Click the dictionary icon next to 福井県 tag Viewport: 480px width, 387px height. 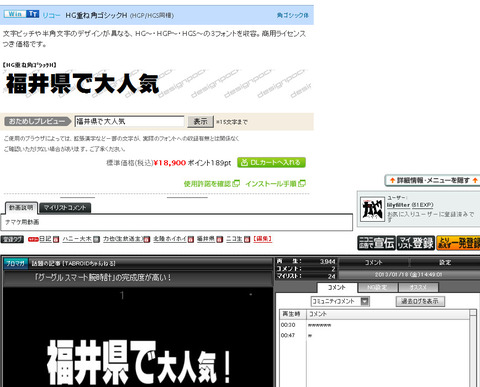click(x=219, y=239)
